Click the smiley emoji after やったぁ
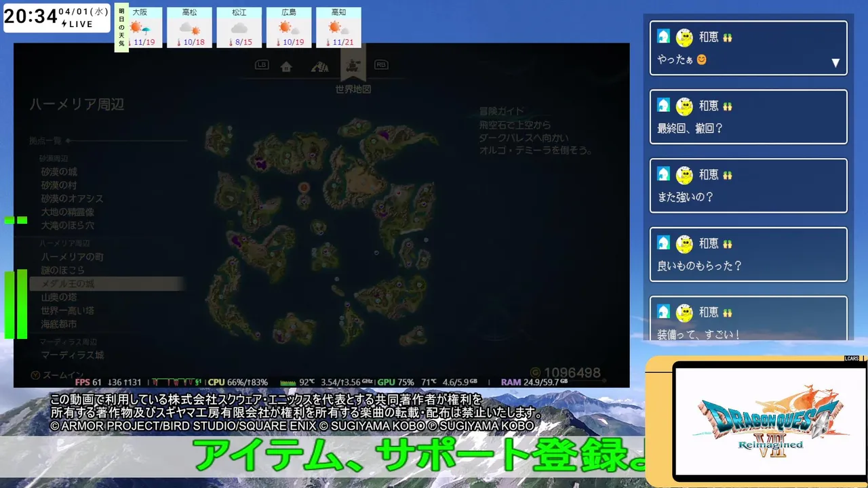This screenshot has width=868, height=488. 701,60
